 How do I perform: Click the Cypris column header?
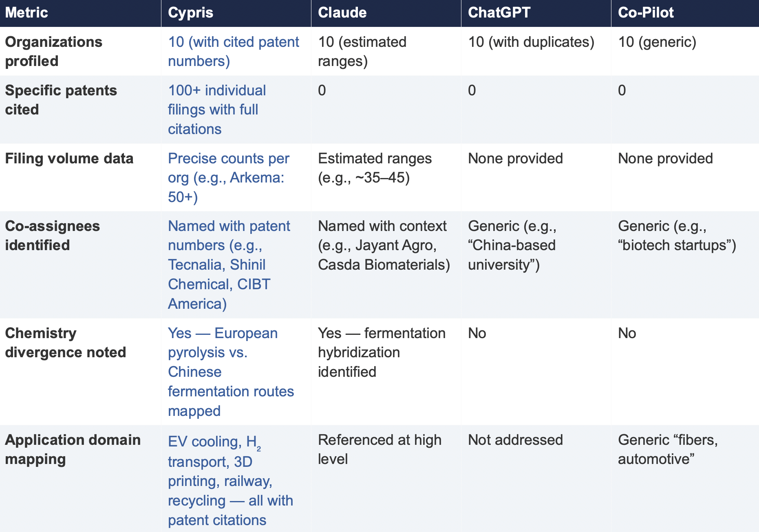[x=190, y=13]
